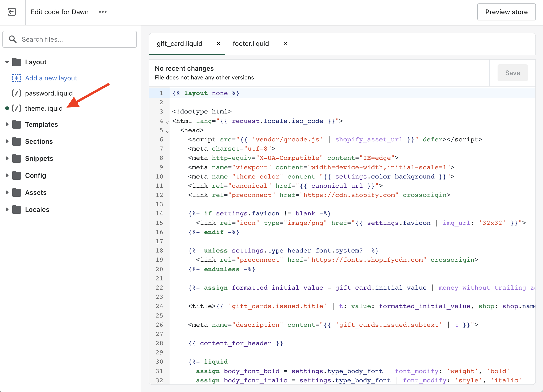The image size is (543, 392).
Task: Click the Snippets folder label
Action: (39, 158)
